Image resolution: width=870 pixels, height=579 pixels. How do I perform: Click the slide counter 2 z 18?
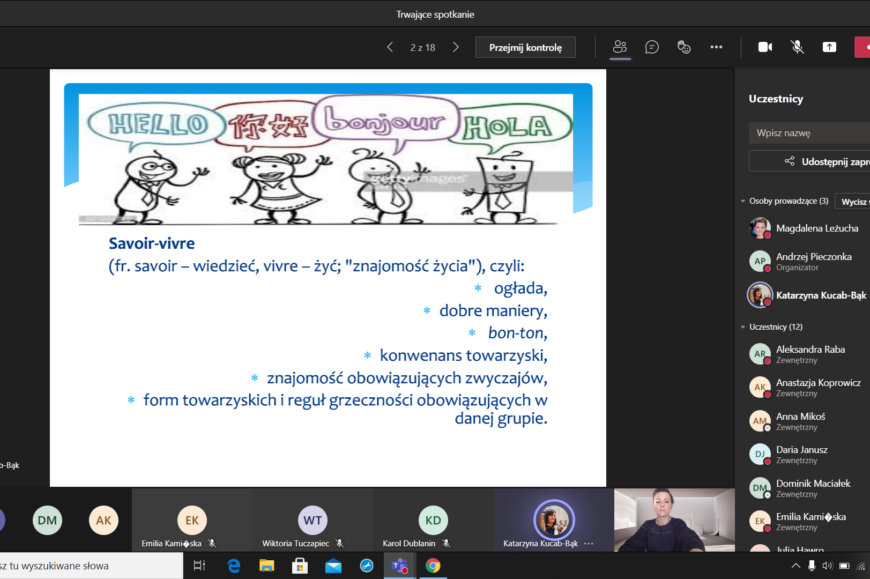pyautogui.click(x=423, y=48)
